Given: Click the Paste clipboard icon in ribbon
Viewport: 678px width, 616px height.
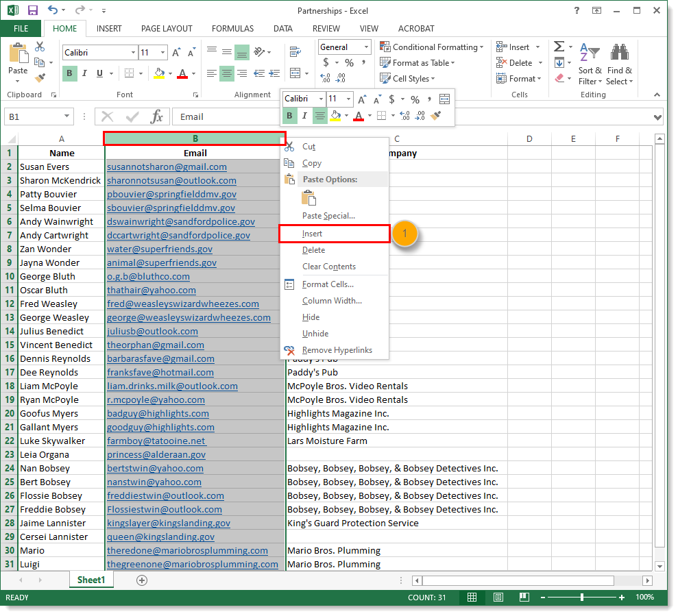Looking at the screenshot, I should 18,53.
